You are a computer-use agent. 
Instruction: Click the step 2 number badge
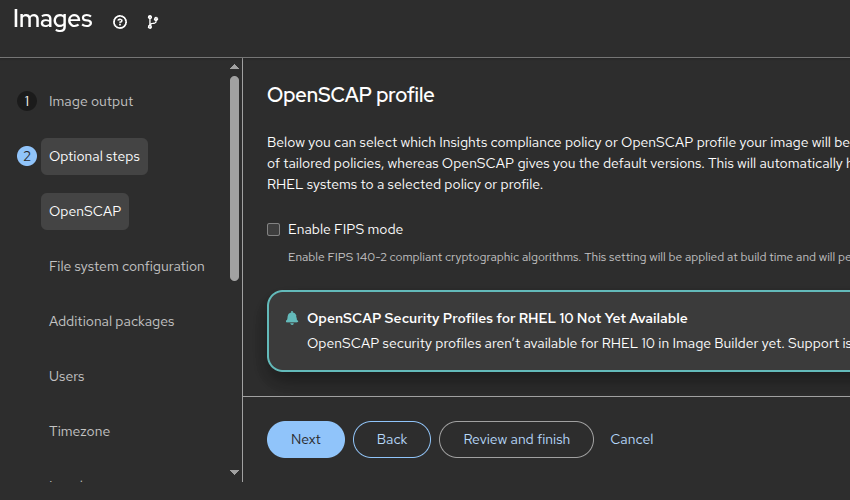coord(27,156)
